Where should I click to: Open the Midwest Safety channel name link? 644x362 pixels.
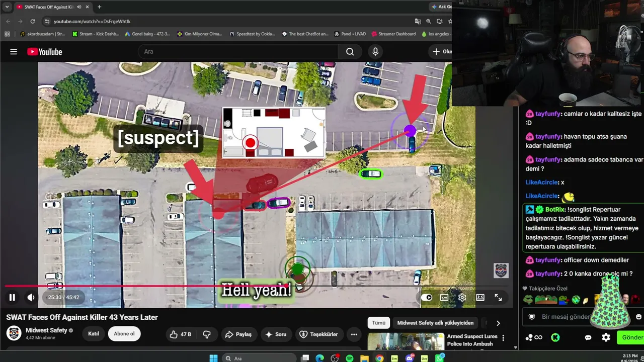[46, 330]
